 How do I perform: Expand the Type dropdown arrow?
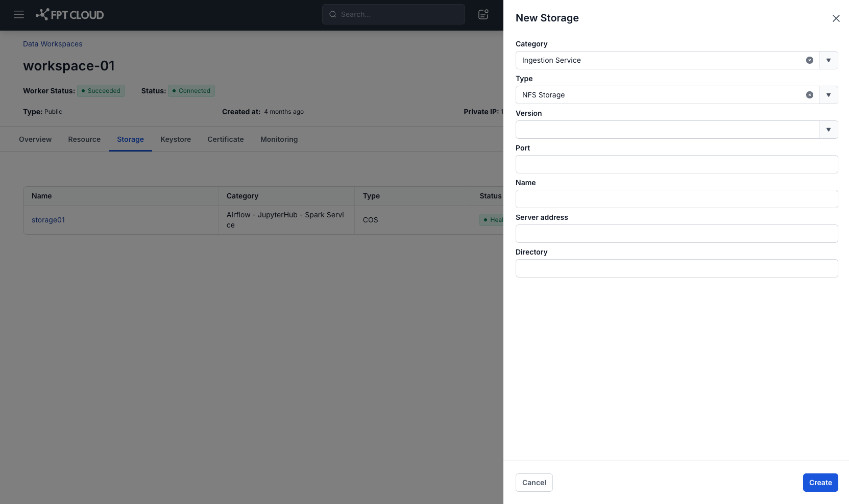[829, 95]
